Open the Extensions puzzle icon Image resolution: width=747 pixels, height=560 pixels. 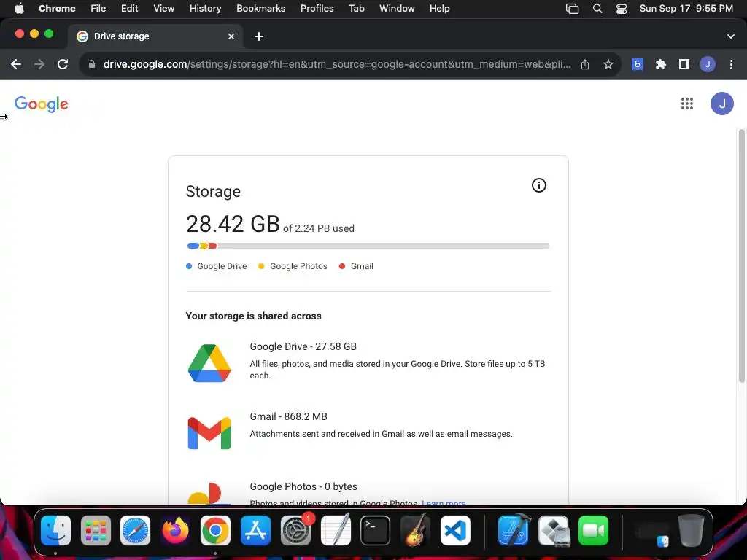coord(660,64)
